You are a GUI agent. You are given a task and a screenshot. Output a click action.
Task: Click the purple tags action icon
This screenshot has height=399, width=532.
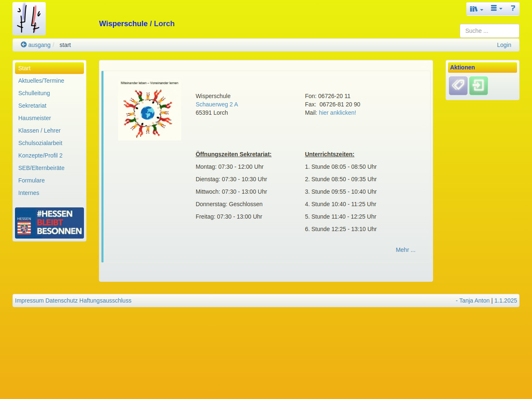point(458,86)
